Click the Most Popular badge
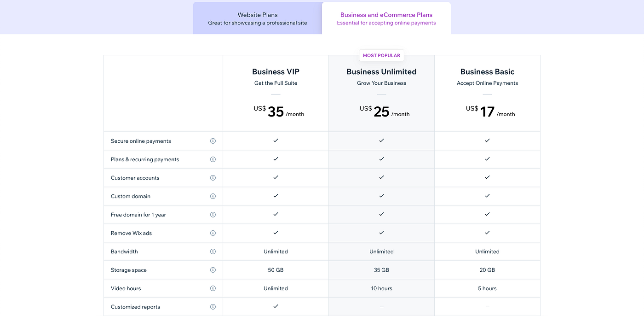The height and width of the screenshot is (316, 644). [381, 55]
